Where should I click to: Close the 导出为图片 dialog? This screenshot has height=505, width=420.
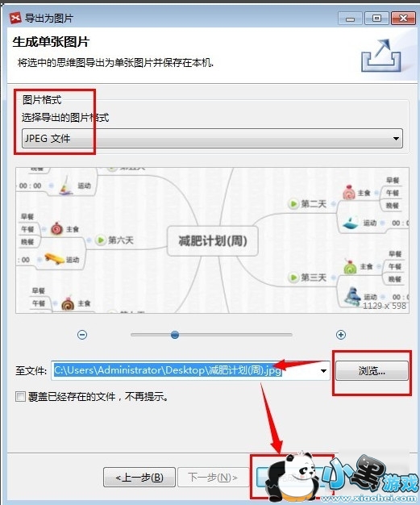tap(403, 19)
